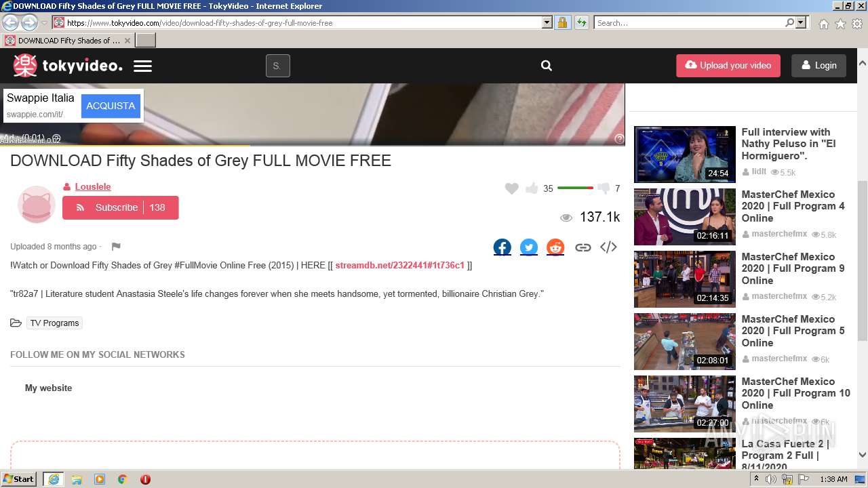Click the volume icon in system tray
Viewport: 868px width, 488px height.
click(x=771, y=479)
